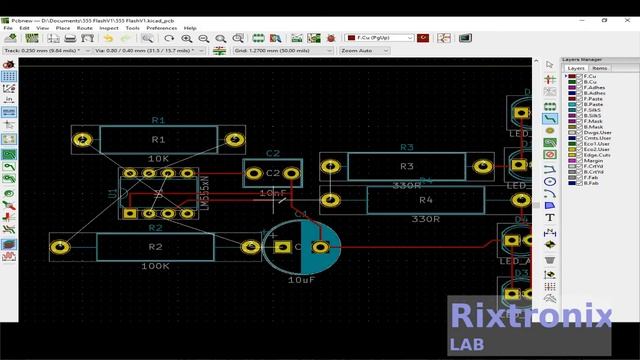Screen dimensions: 640x360
Task: Open the Via size dropdown
Action: (x=149, y=51)
